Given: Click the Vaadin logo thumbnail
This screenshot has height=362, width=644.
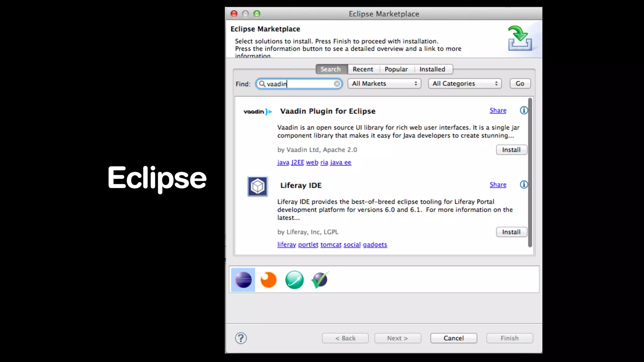Looking at the screenshot, I should 258,112.
